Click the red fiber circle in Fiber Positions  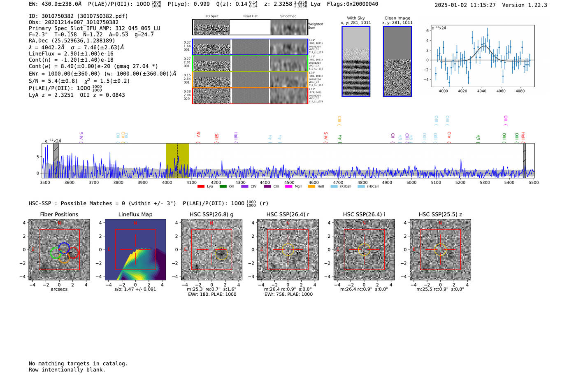[73, 253]
